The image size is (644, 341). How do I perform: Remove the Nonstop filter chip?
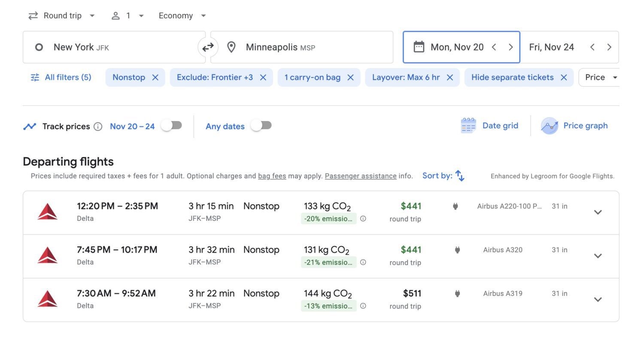click(155, 77)
